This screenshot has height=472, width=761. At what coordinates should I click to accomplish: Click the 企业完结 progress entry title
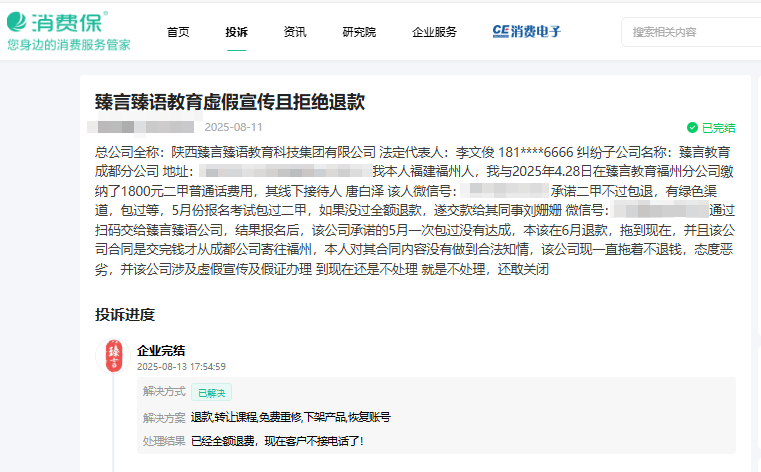pyautogui.click(x=161, y=351)
